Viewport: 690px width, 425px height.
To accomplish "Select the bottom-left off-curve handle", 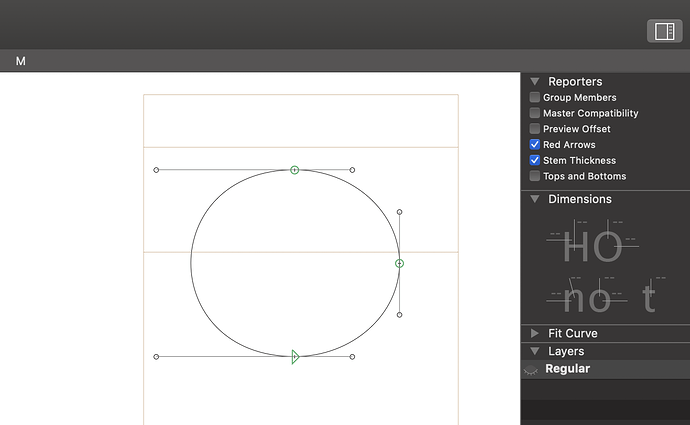I will [x=156, y=357].
